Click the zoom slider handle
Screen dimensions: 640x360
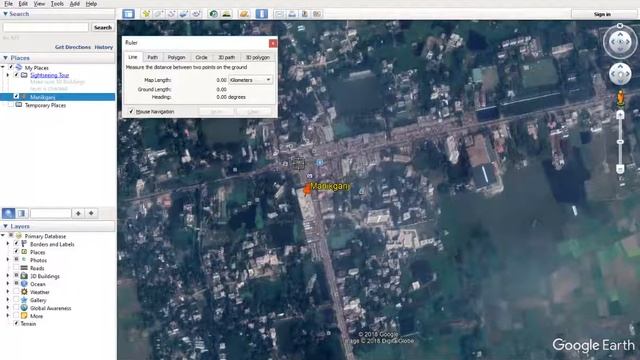point(620,142)
